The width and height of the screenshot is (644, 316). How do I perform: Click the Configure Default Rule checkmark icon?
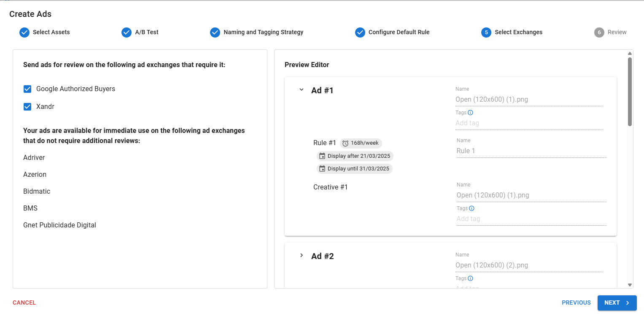tap(360, 32)
